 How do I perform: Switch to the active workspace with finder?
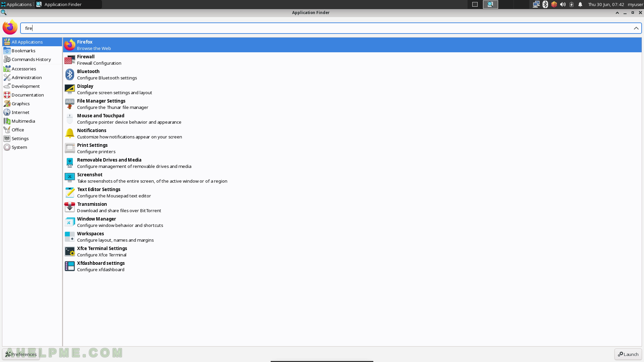490,4
